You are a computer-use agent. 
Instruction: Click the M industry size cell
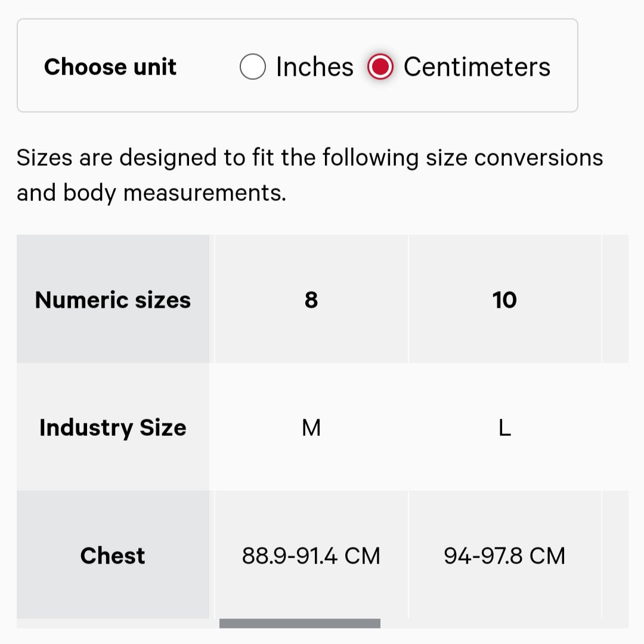point(311,428)
